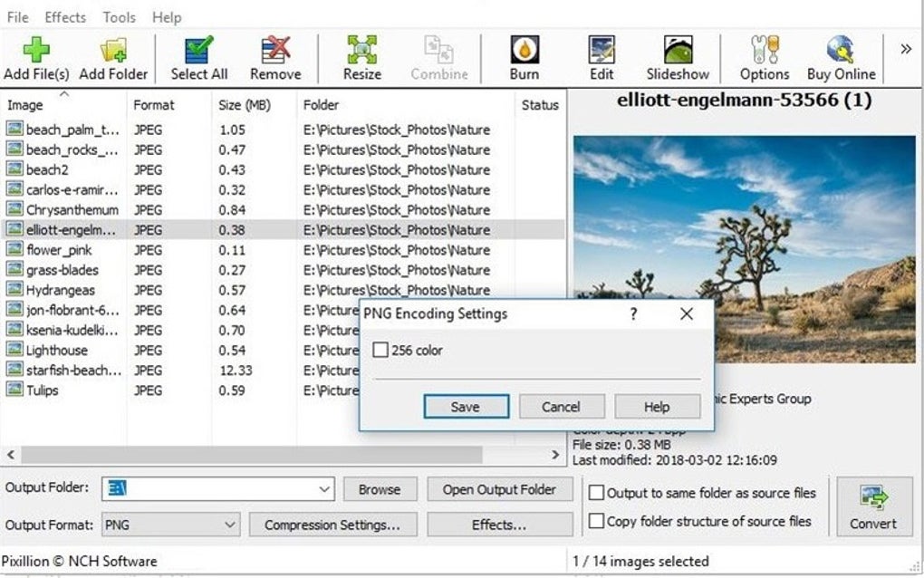Click the file icon next to grass-blades
924x578 pixels.
point(14,269)
